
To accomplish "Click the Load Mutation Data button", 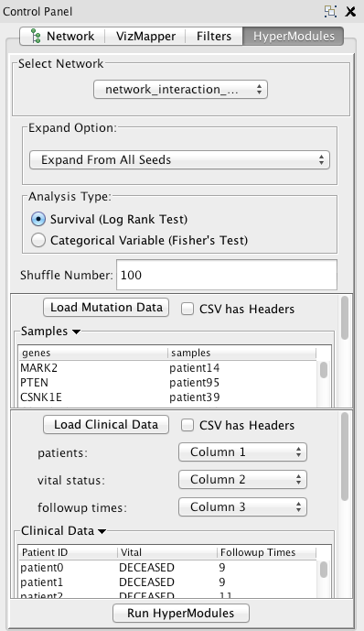I will (106, 308).
